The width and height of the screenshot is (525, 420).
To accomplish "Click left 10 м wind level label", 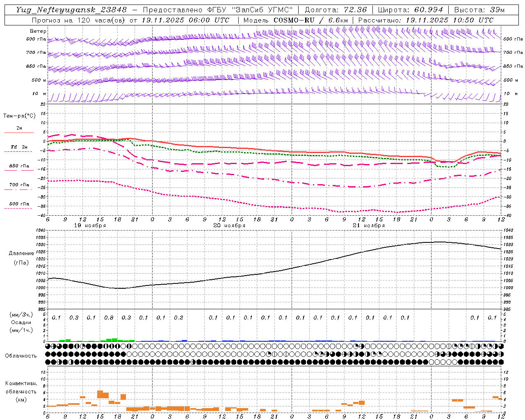I will (39, 94).
